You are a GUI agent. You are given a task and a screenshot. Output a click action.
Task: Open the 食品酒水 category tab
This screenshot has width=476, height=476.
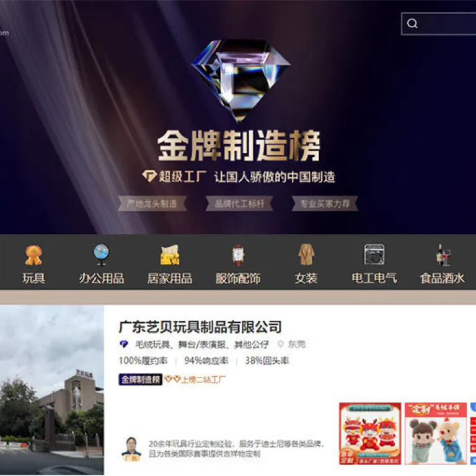click(443, 278)
